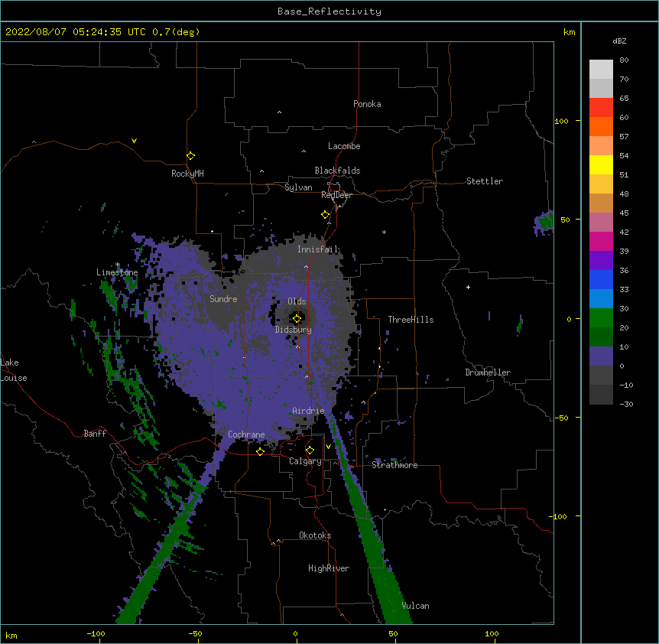Click the Limestone label
The image size is (659, 644).
click(117, 272)
